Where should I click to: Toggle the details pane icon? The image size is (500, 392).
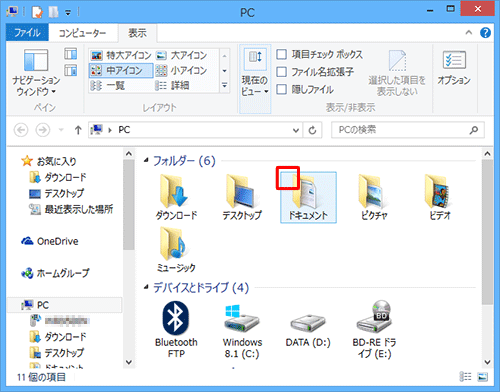tap(71, 70)
